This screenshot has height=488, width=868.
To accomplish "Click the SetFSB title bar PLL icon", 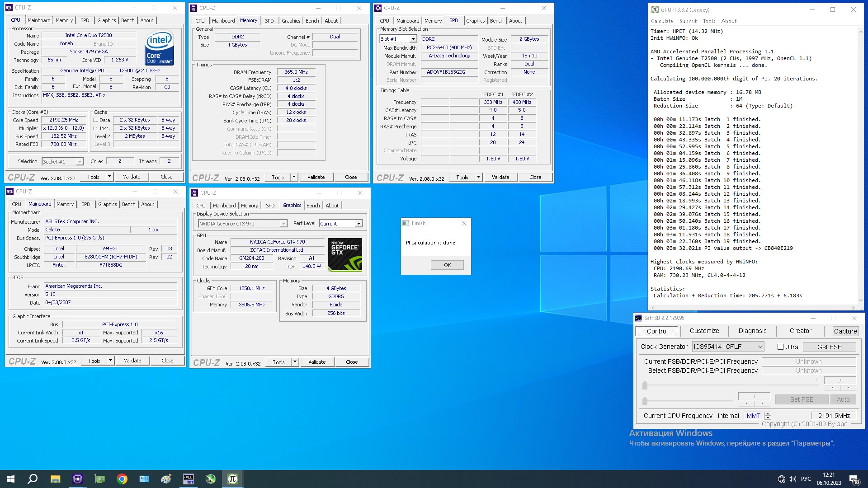I will [x=638, y=318].
